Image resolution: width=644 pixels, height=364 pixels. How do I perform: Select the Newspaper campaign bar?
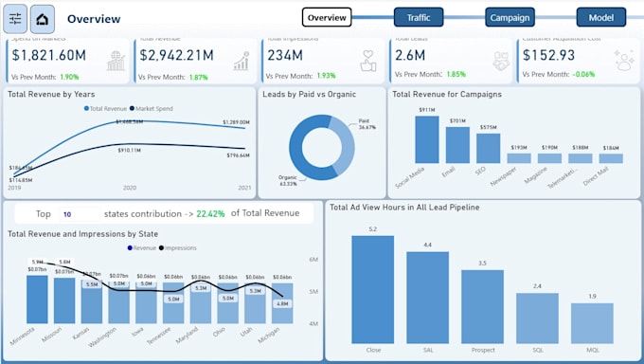519,158
